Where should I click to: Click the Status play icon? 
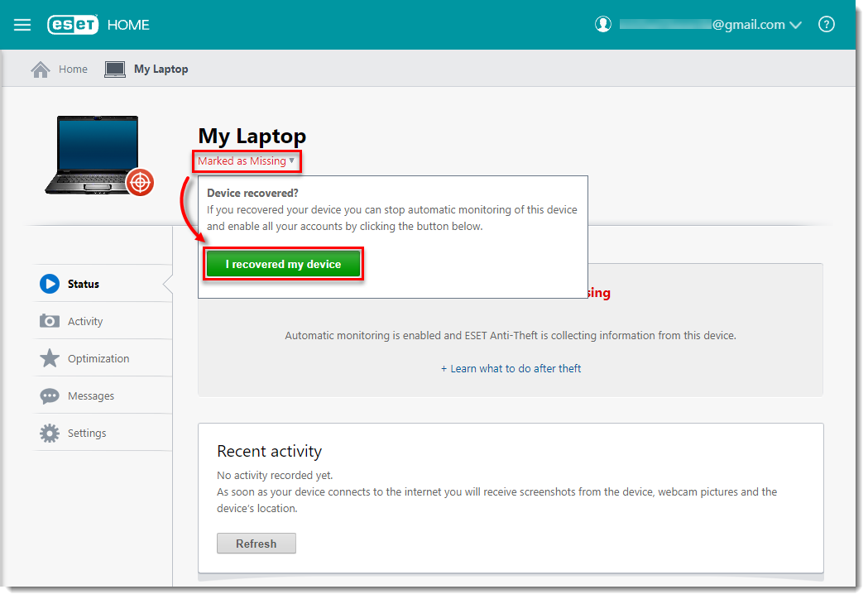coord(50,284)
